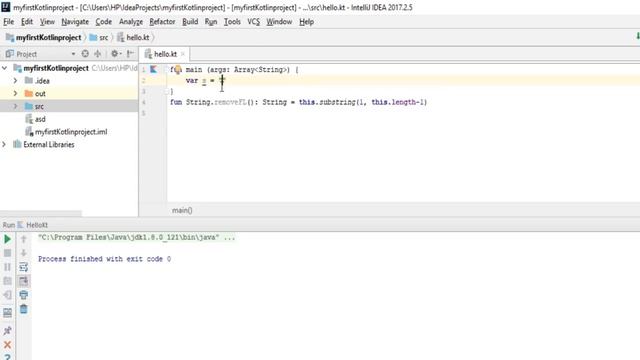The image size is (640, 360).
Task: Rerun HelloKt with the green play icon
Action: tap(7, 239)
